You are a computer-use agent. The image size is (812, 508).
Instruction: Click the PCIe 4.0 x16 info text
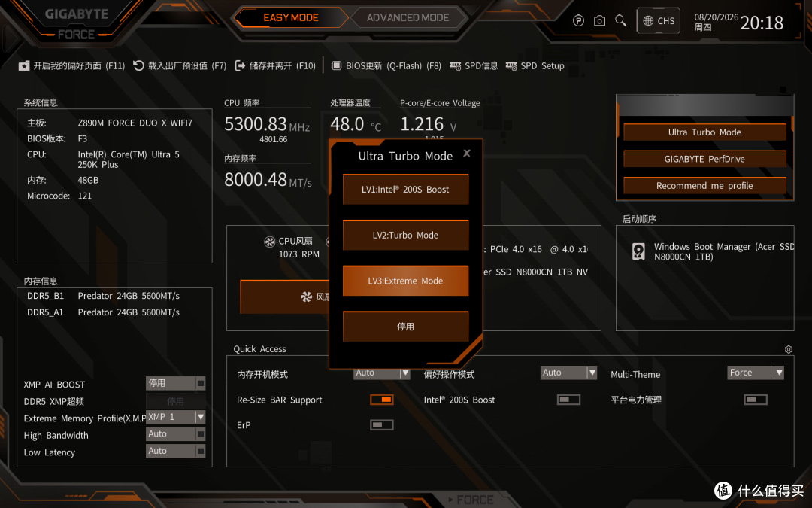(538, 249)
